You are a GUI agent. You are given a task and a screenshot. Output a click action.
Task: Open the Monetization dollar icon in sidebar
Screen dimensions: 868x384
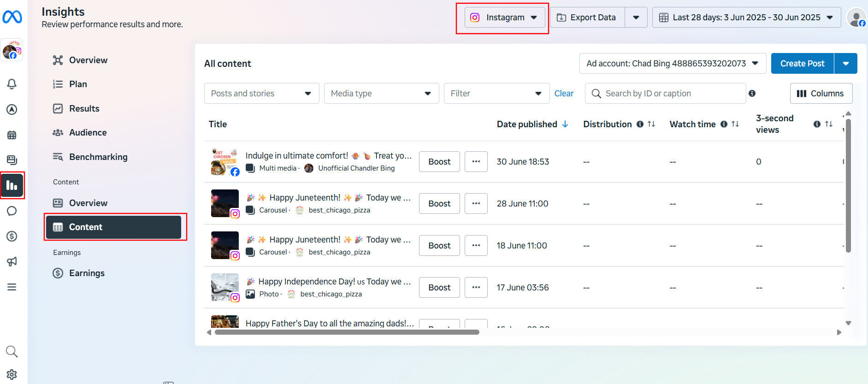pos(12,236)
